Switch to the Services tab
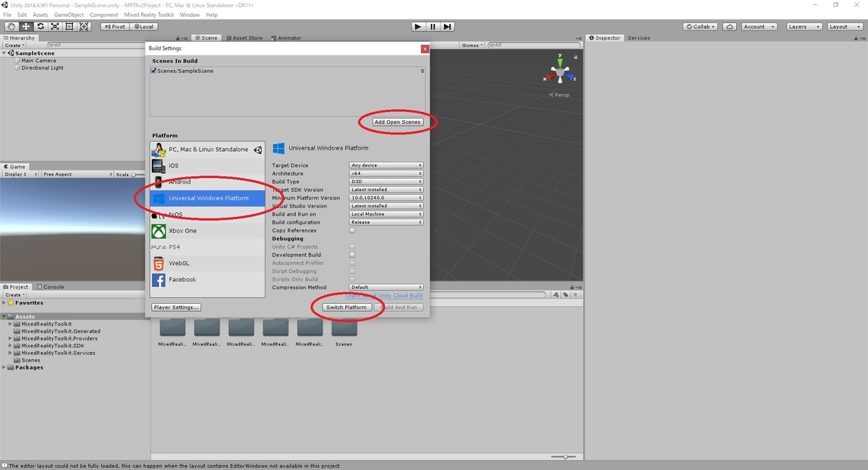Image resolution: width=868 pixels, height=470 pixels. pos(639,38)
